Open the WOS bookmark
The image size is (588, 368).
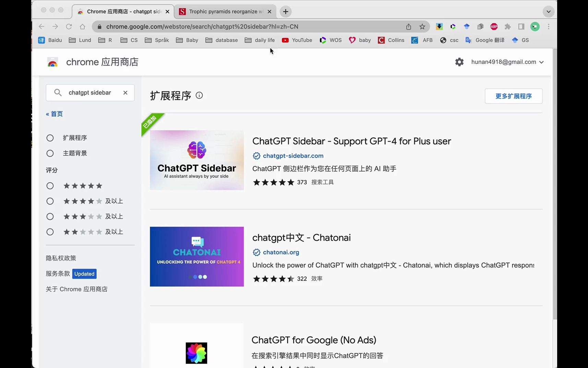(330, 40)
